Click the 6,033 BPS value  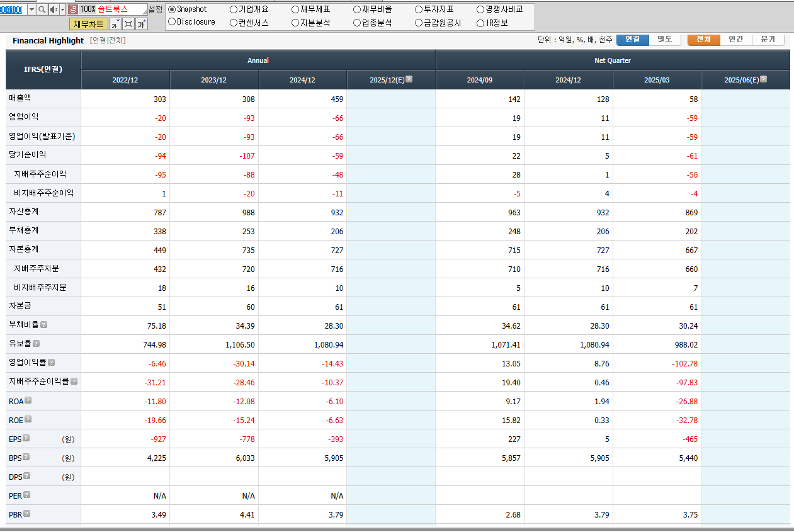pos(246,458)
